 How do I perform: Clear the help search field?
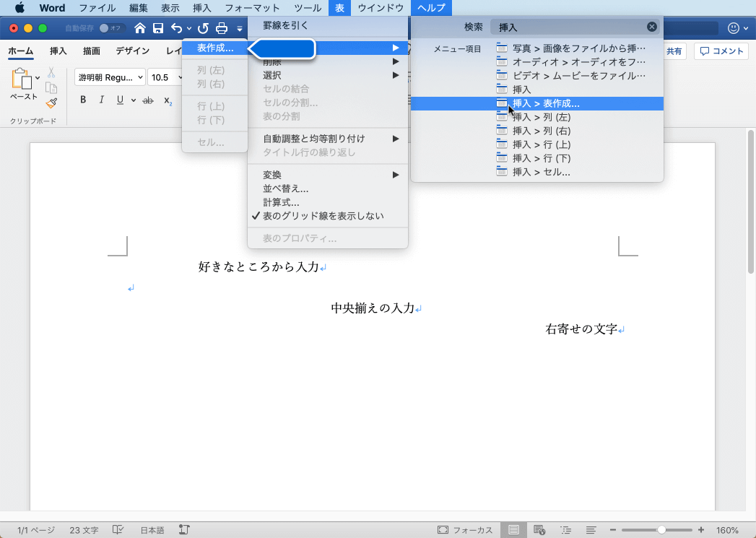pyautogui.click(x=652, y=27)
